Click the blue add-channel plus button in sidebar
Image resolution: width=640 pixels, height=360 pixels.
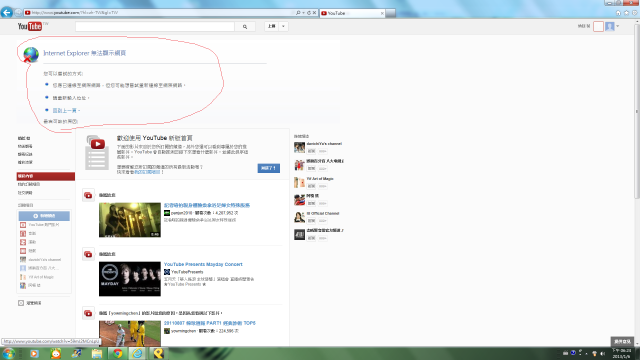[44, 216]
